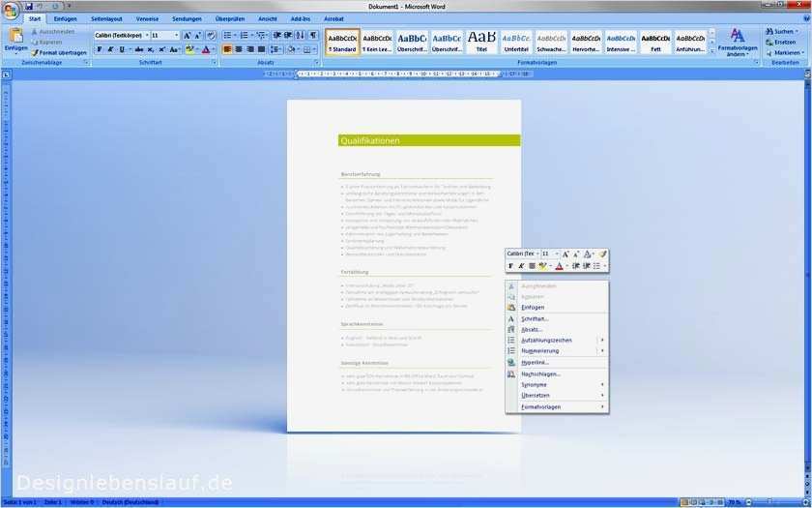Screen dimensions: 812x508
Task: Apply the font color button in the ribbon
Action: tap(206, 49)
